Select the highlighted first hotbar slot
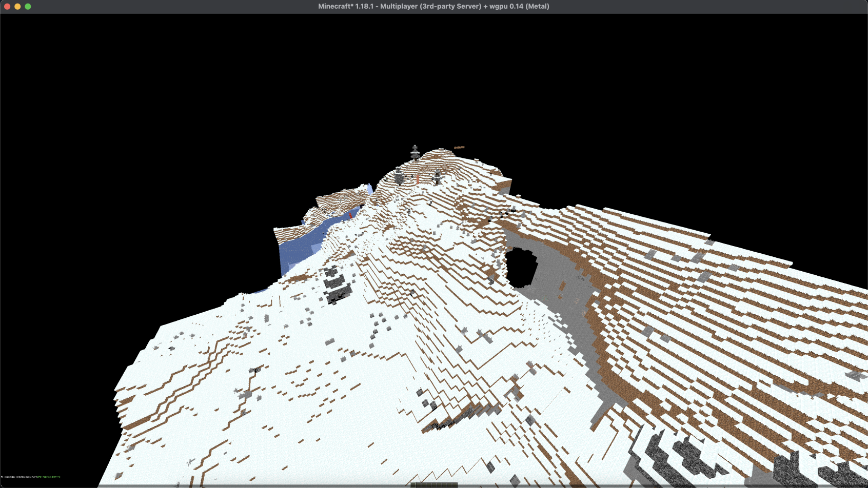 [413, 485]
